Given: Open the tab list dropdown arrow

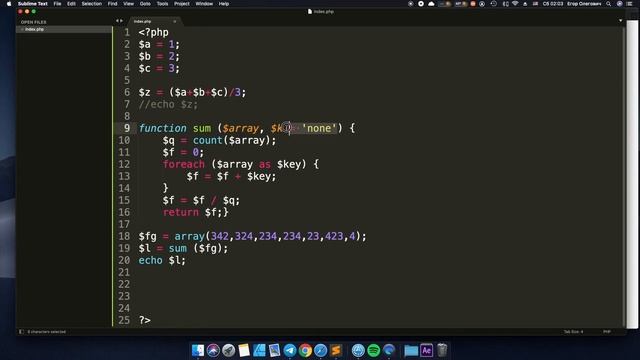Looking at the screenshot, I should click(620, 20).
